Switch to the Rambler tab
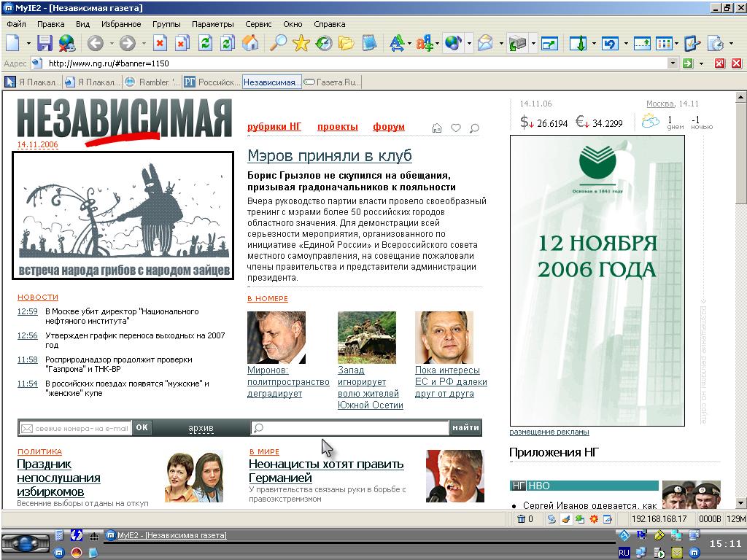Image resolution: width=747 pixels, height=560 pixels. pos(152,82)
